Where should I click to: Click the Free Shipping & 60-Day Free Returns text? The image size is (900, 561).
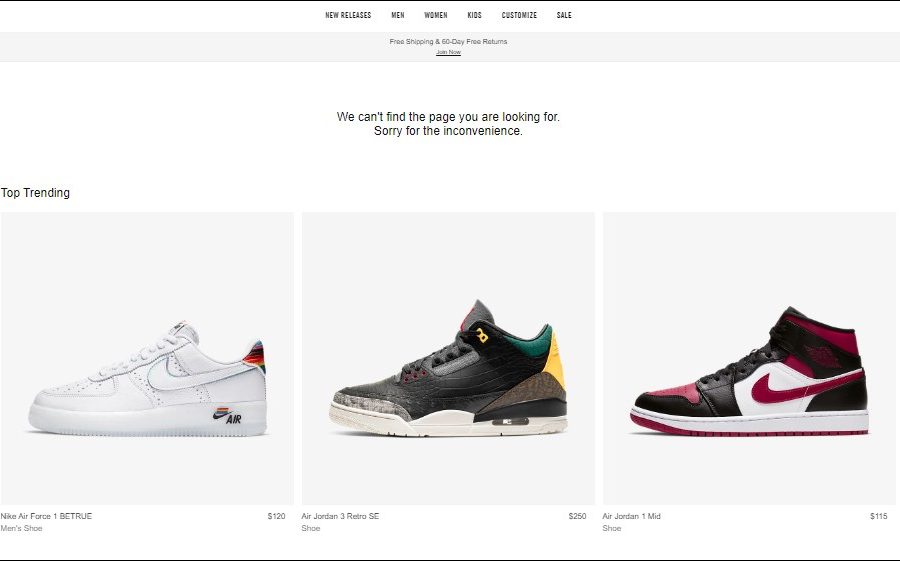point(448,41)
